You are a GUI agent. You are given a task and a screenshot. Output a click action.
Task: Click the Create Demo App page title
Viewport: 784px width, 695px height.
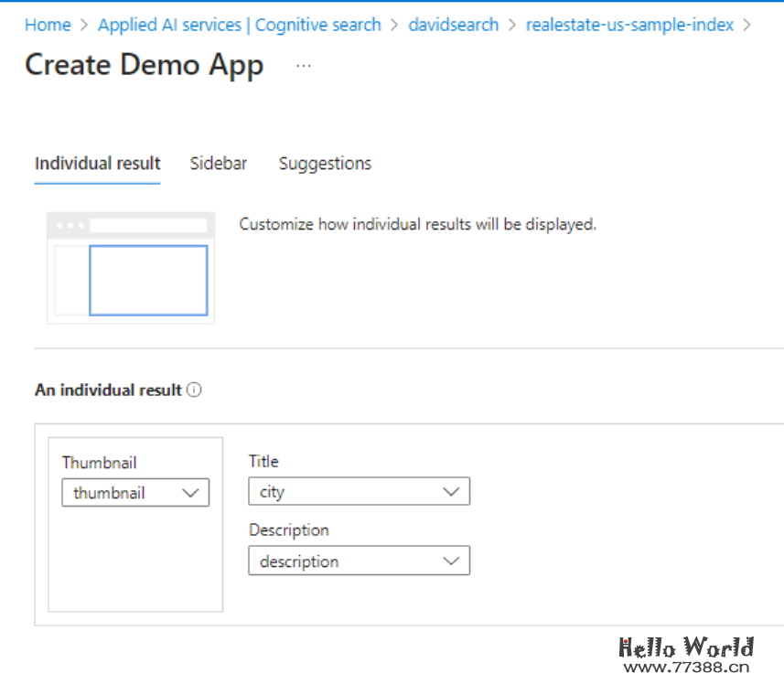click(x=144, y=66)
